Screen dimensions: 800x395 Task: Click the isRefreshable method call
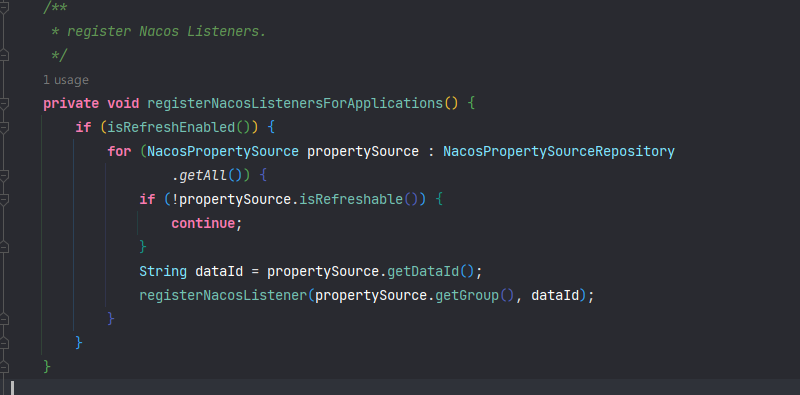coord(351,199)
